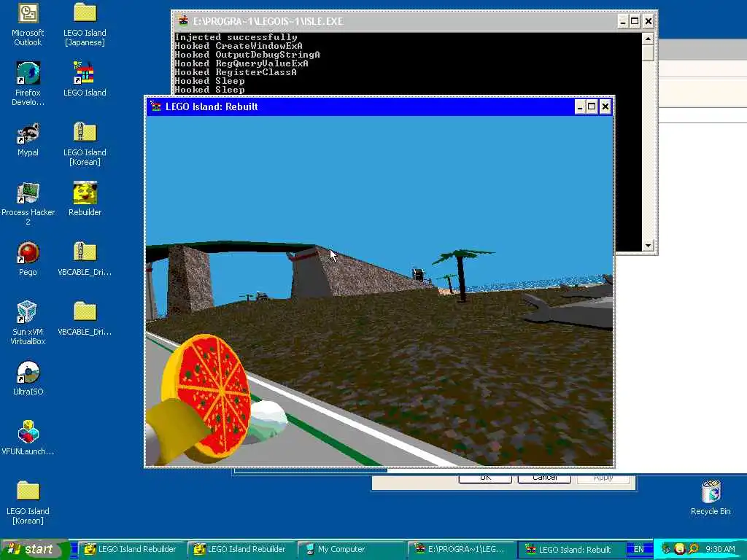Click the yellow face system tray icon
Screen dimensions: 747x560
679,549
